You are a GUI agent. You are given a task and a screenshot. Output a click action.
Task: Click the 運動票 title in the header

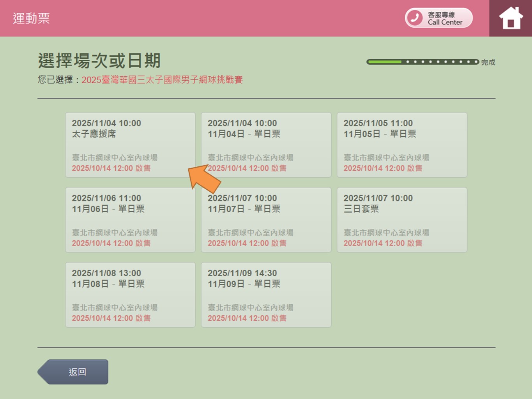click(31, 18)
